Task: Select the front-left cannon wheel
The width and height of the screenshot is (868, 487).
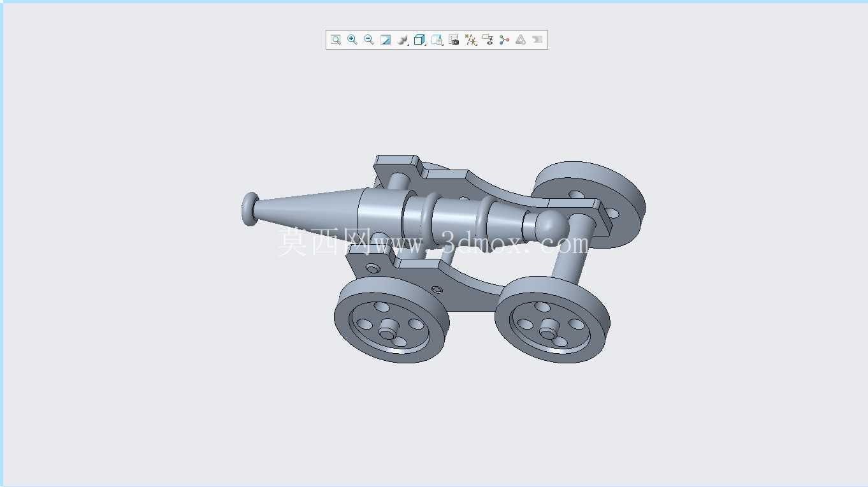Action: 391,319
